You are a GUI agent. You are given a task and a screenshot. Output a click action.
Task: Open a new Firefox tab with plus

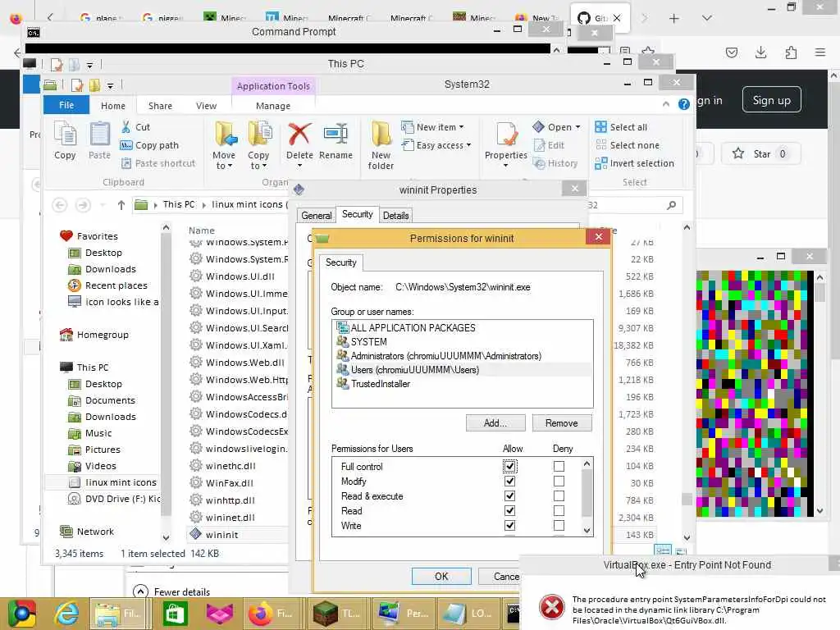[x=674, y=18]
